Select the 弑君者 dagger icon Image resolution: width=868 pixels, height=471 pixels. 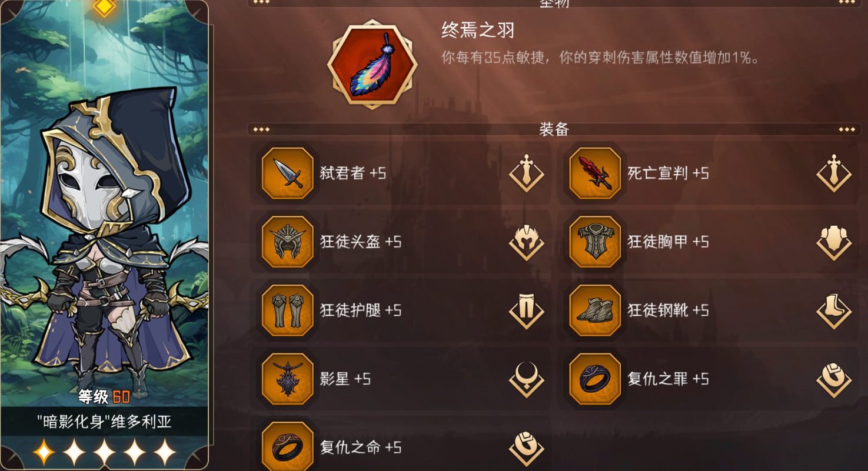(287, 173)
